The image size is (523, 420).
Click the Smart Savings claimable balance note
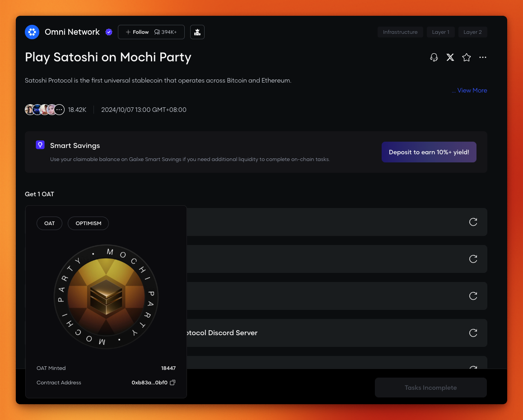(x=190, y=159)
